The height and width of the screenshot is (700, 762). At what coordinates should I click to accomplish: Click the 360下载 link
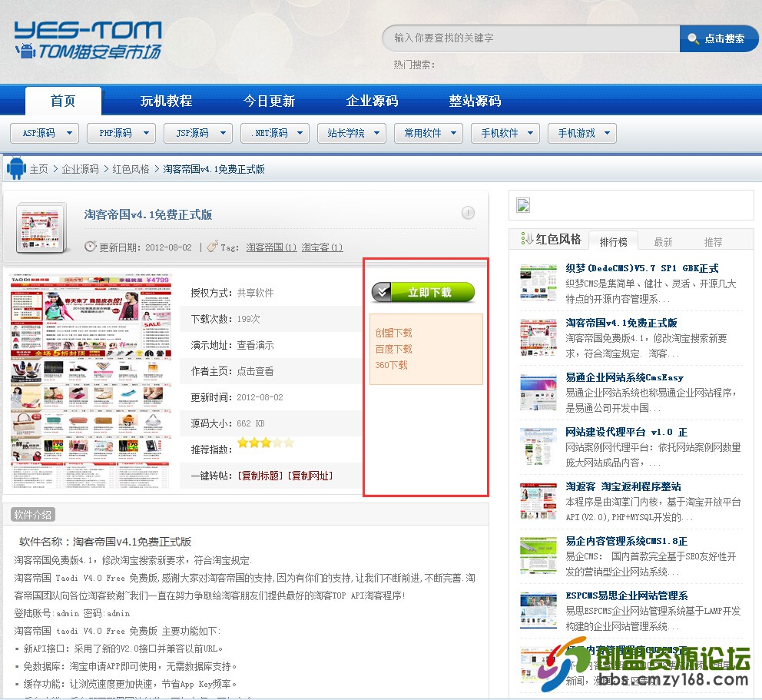(x=391, y=364)
